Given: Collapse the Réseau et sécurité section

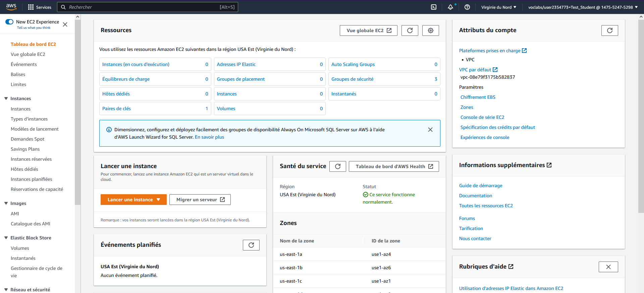Looking at the screenshot, I should [6, 290].
